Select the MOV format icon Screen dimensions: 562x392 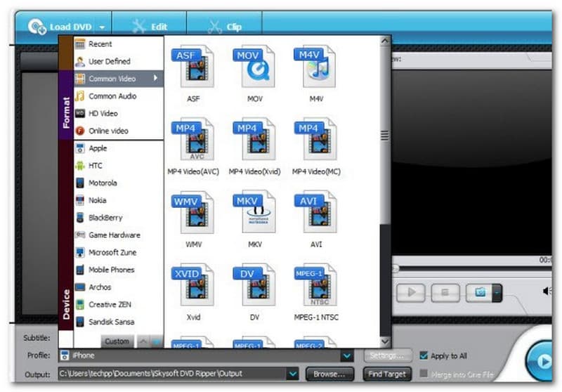pyautogui.click(x=254, y=67)
